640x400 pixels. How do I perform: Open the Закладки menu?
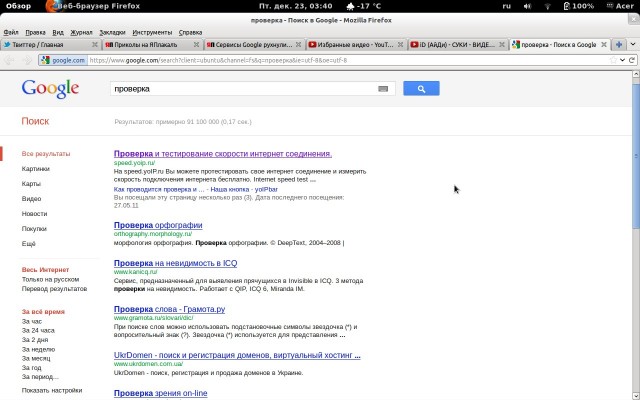pos(112,32)
